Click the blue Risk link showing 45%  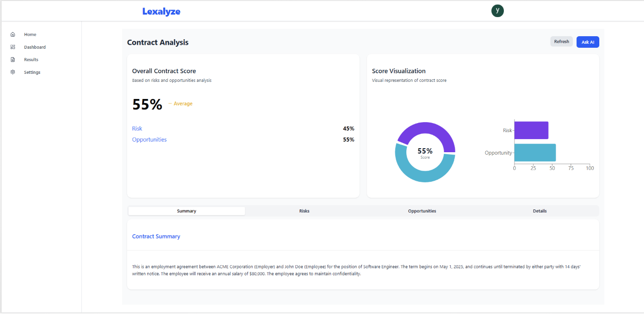pos(137,129)
